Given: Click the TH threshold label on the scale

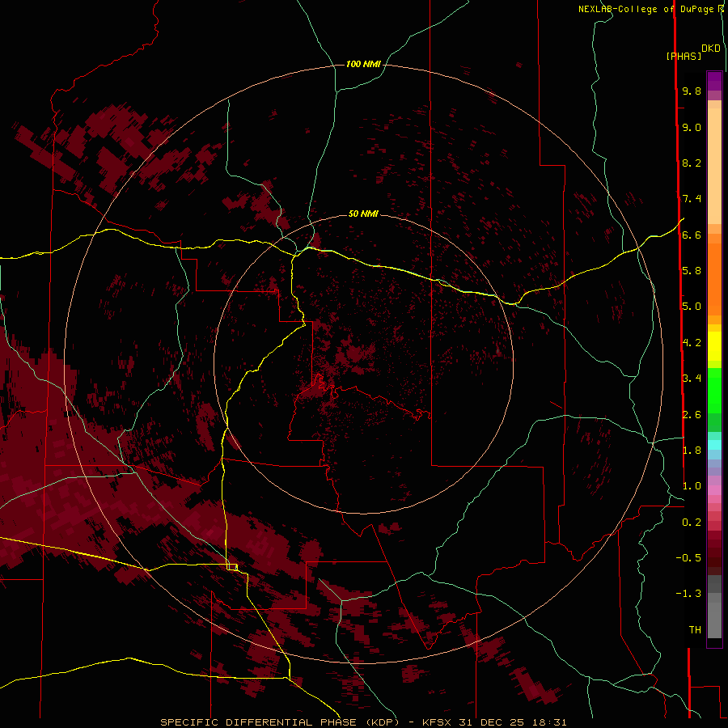Looking at the screenshot, I should click(x=695, y=630).
